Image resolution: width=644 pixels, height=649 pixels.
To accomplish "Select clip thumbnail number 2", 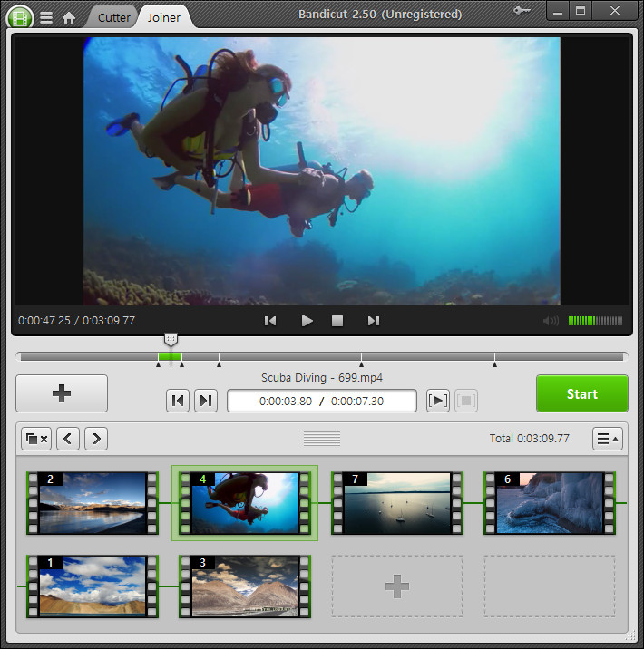I will coord(93,503).
